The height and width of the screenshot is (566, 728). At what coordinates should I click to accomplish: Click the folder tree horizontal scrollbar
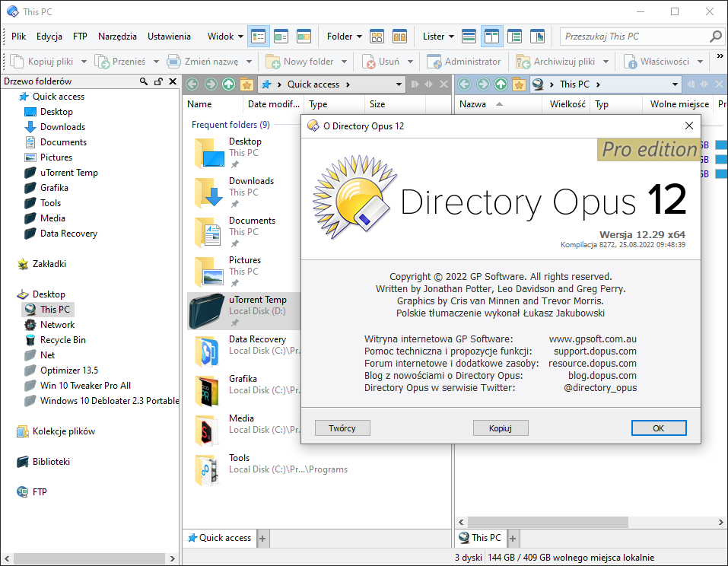tap(87, 558)
